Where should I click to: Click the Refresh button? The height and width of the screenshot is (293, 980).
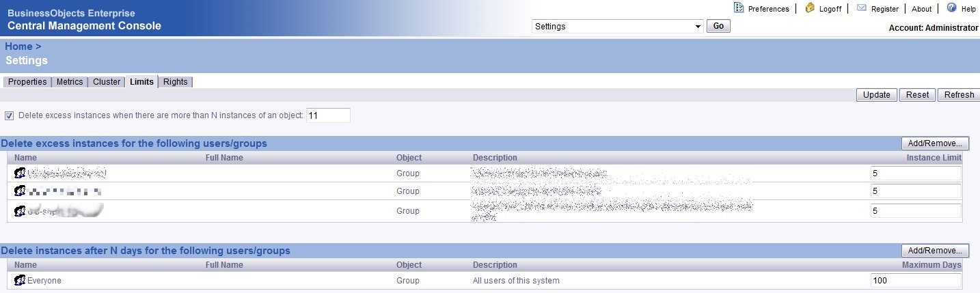point(959,95)
